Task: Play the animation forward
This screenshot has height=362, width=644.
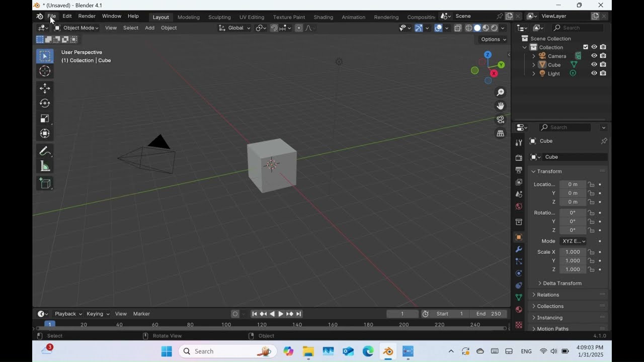Action: (x=281, y=314)
